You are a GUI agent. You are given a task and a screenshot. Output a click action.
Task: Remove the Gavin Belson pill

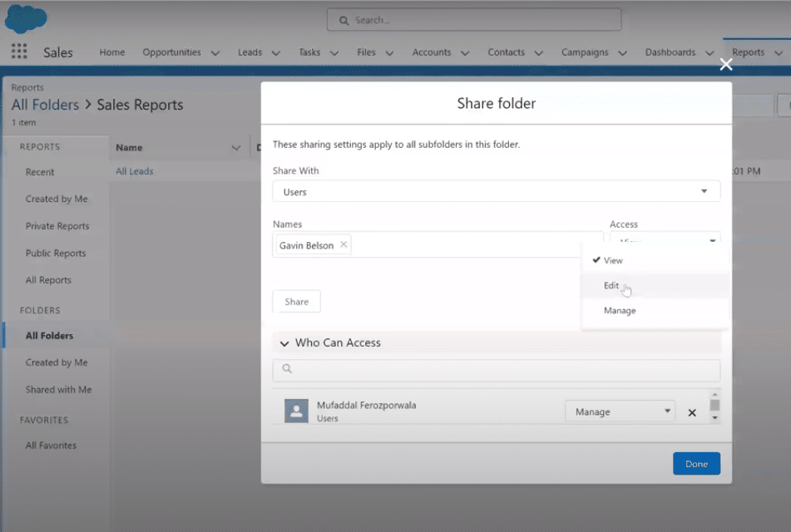pos(344,244)
